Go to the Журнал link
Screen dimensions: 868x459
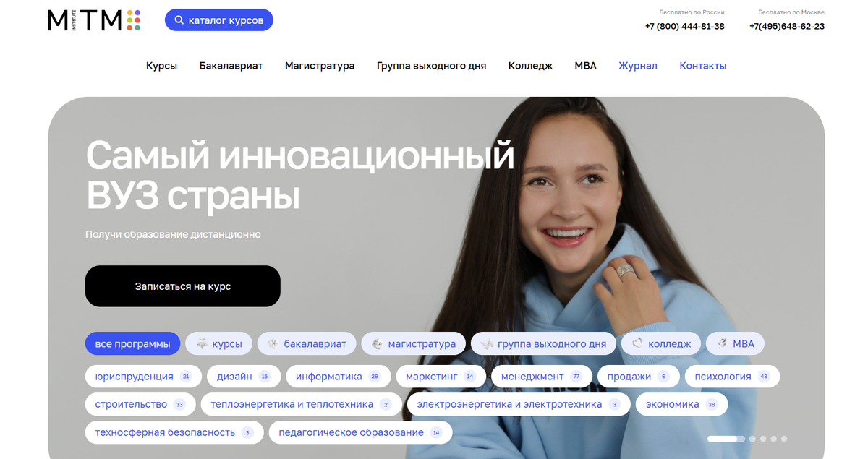638,66
